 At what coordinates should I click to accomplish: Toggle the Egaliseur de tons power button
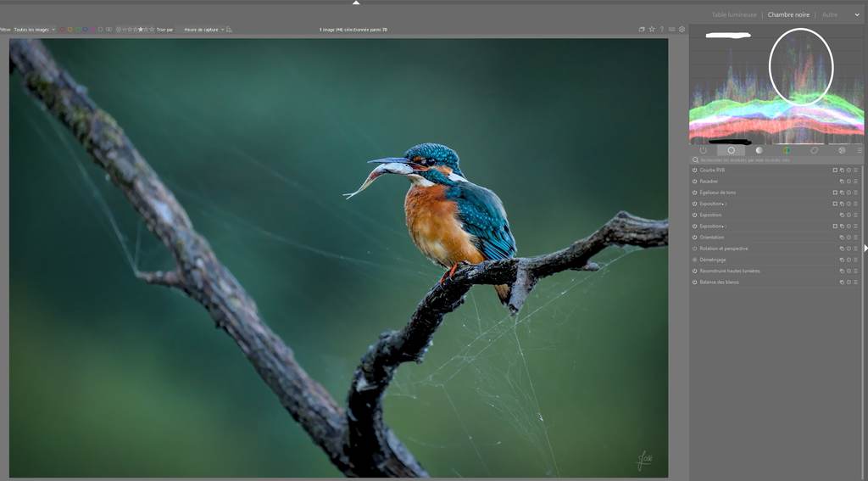[695, 193]
